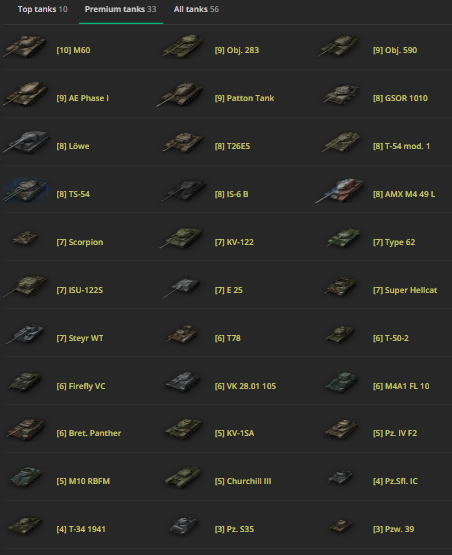Viewport: 452px width, 555px height.
Task: Select the Churchill III tank link
Action: click(243, 481)
